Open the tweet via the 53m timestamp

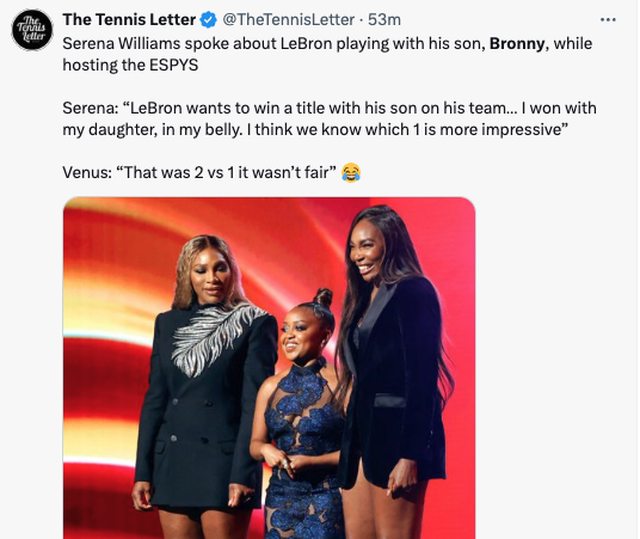click(385, 20)
